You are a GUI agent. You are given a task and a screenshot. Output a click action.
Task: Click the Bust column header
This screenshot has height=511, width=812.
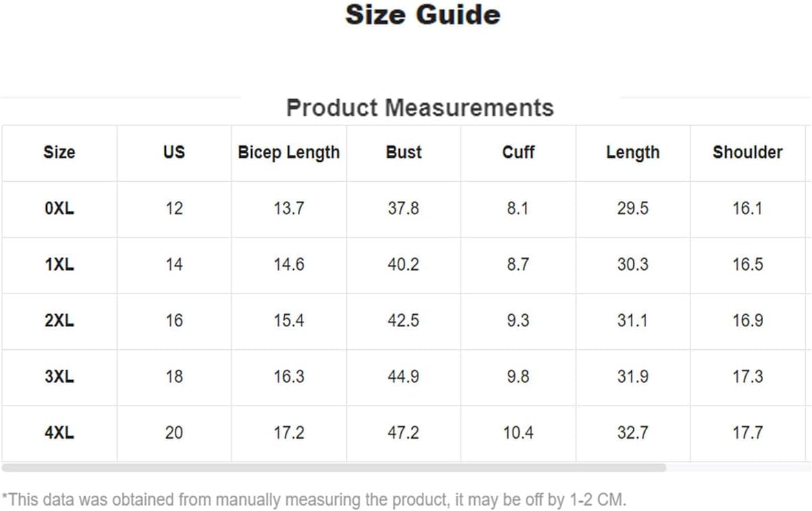pos(403,152)
